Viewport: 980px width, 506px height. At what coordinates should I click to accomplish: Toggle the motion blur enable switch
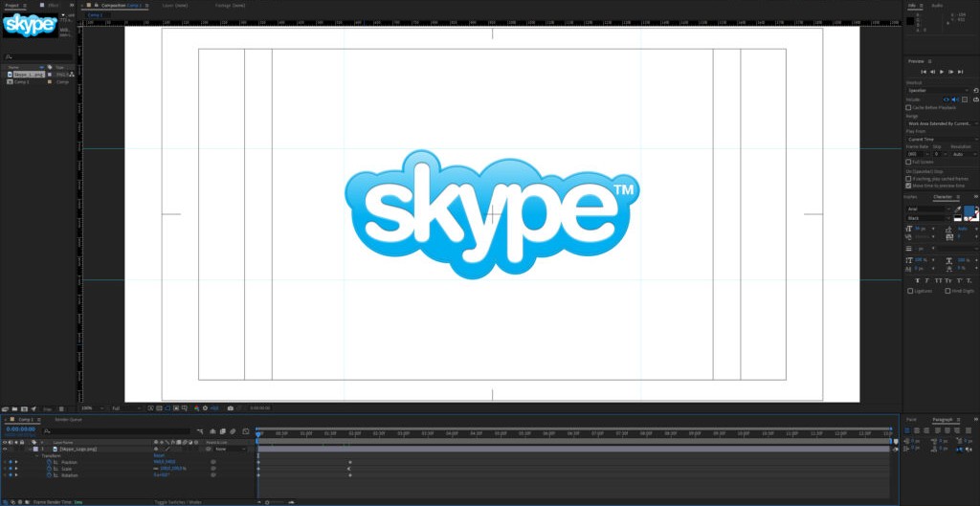(233, 431)
